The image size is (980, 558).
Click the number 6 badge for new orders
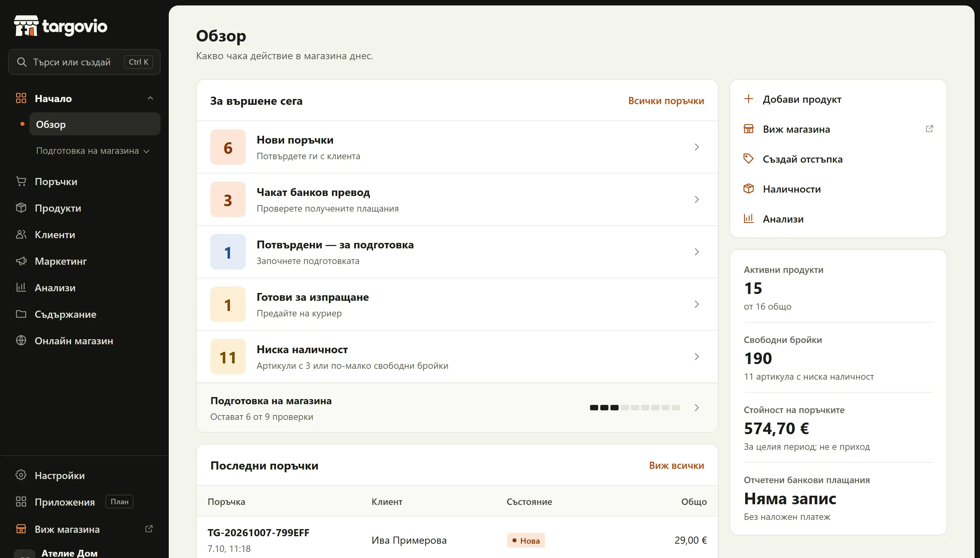(x=228, y=147)
